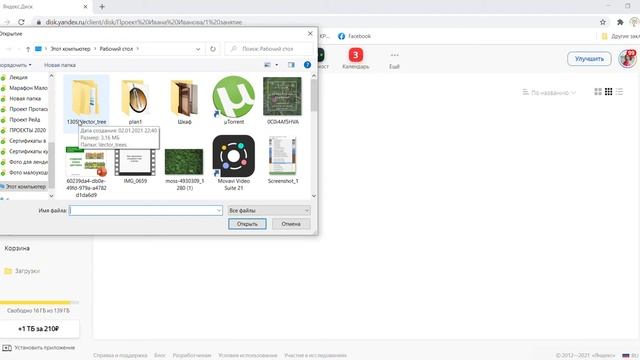Expand the address path history dropdown
This screenshot has width=640, height=360.
198,49
